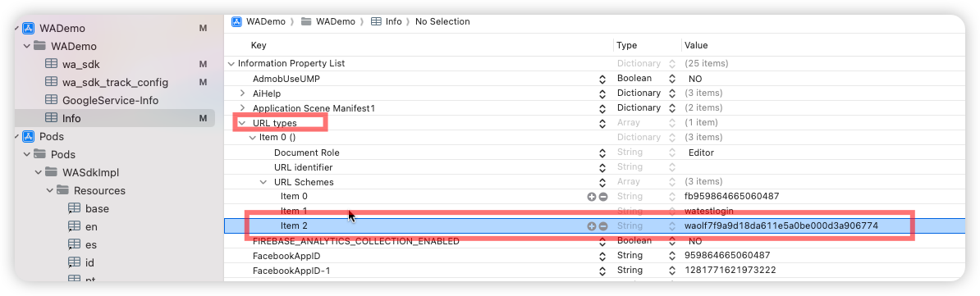Click WADemo folder in breadcrumb path
This screenshot has width=980, height=296.
[x=330, y=21]
